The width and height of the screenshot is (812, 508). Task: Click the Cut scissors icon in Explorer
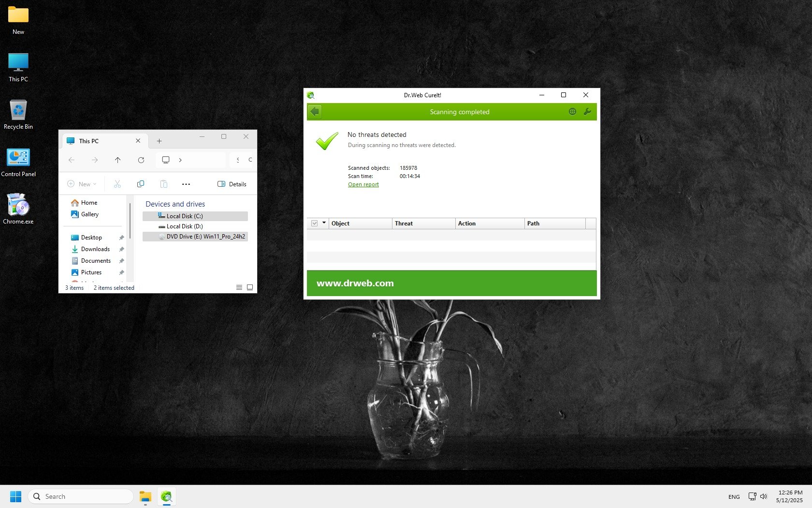117,184
